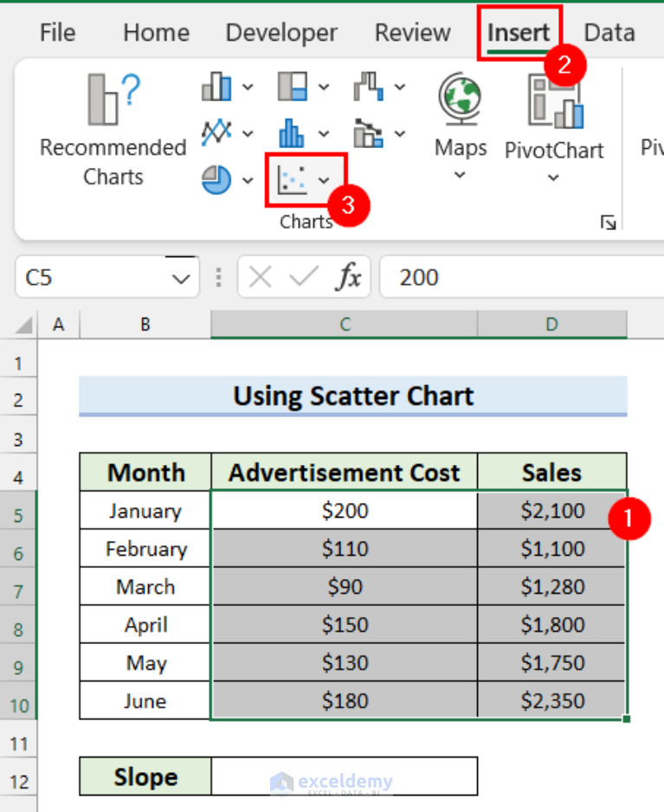664x812 pixels.
Task: Insert a column or bar chart
Action: pyautogui.click(x=216, y=87)
